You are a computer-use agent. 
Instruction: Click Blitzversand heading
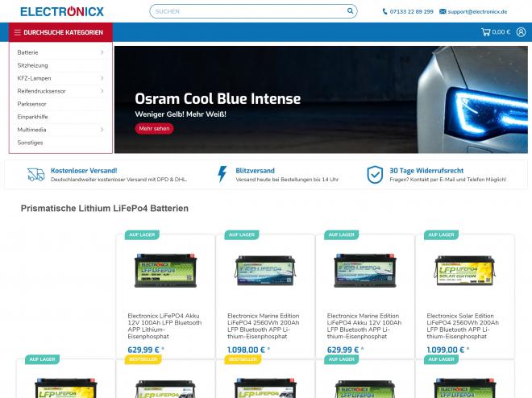click(x=256, y=171)
